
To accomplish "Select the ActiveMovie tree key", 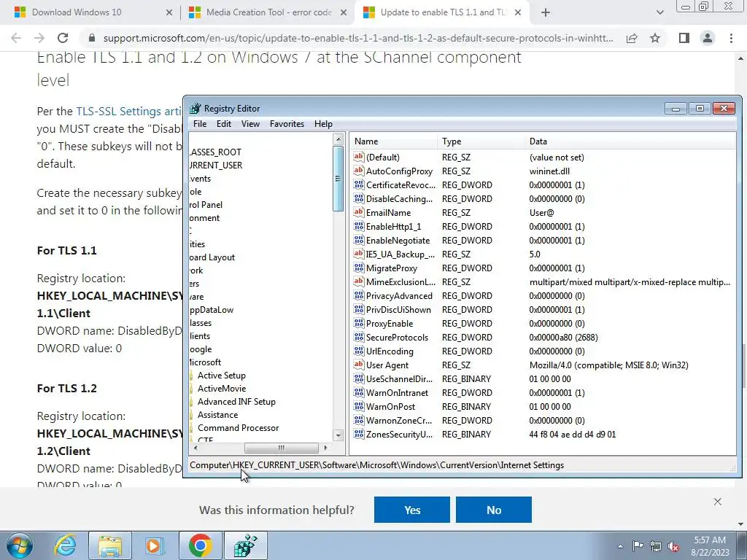I will [x=222, y=389].
